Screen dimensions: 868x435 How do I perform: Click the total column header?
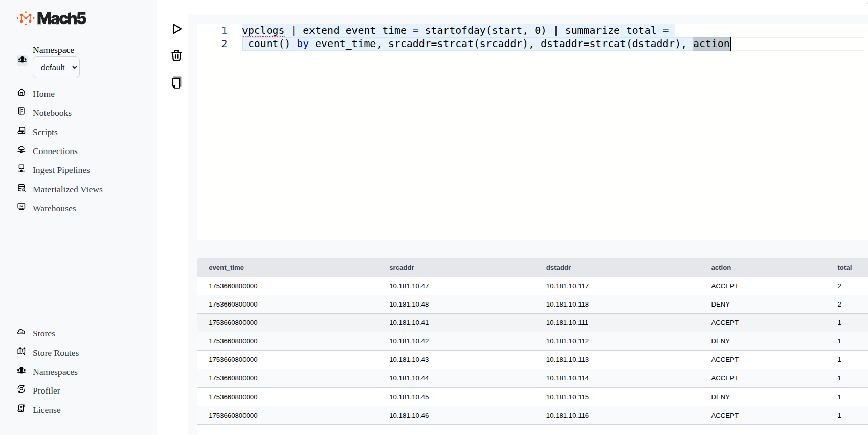coord(844,268)
